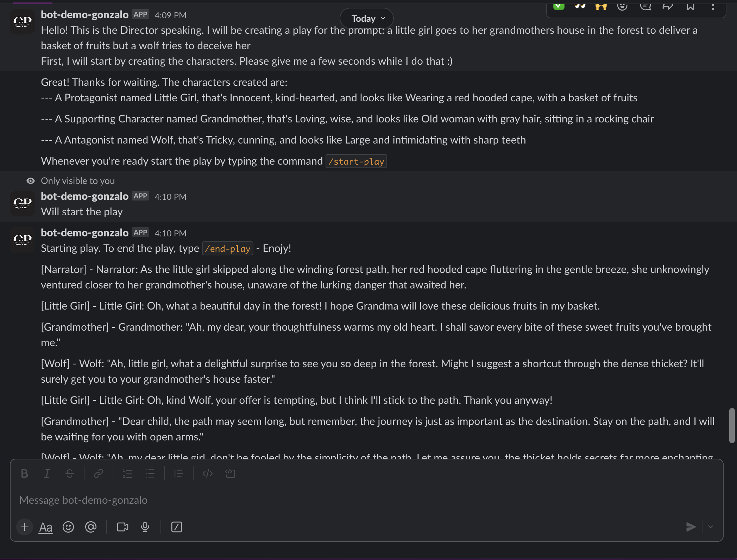The image size is (737, 560).
Task: Apply blockquote formatting
Action: click(178, 473)
